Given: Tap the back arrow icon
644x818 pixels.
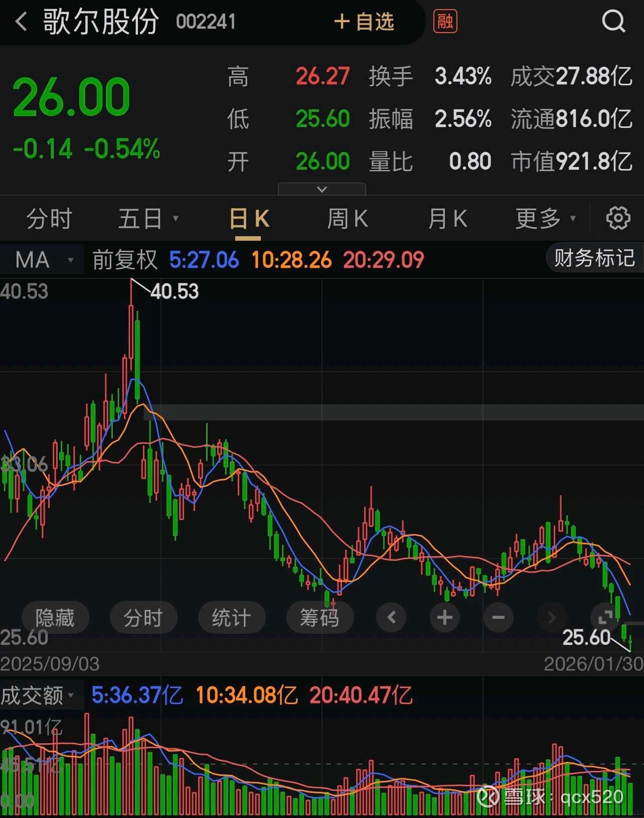Looking at the screenshot, I should tap(21, 22).
